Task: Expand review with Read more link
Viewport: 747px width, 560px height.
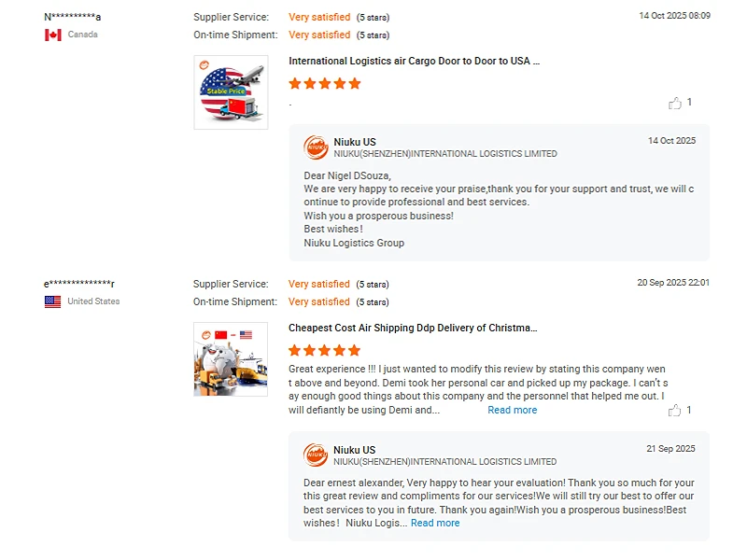Action: pos(512,410)
